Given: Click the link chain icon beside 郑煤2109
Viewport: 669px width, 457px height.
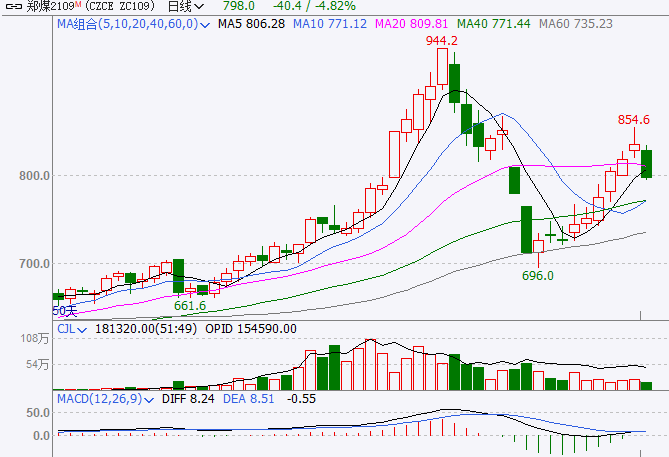Looking at the screenshot, I should [x=14, y=6].
